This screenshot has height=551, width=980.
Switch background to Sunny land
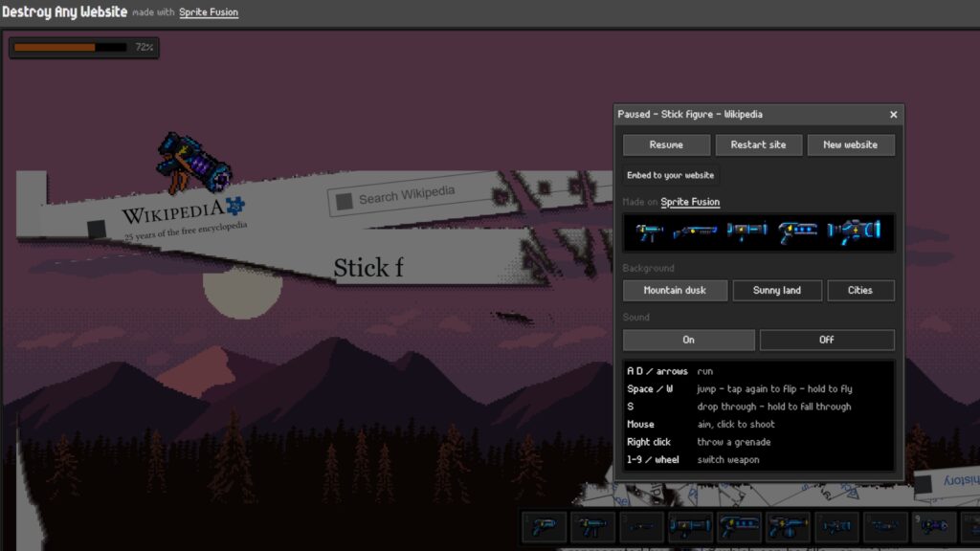point(777,291)
